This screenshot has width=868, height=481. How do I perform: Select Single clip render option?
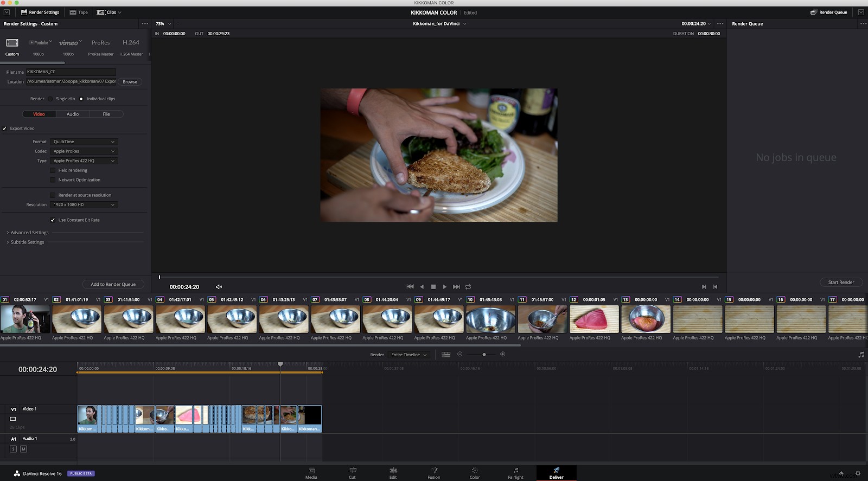[50, 99]
